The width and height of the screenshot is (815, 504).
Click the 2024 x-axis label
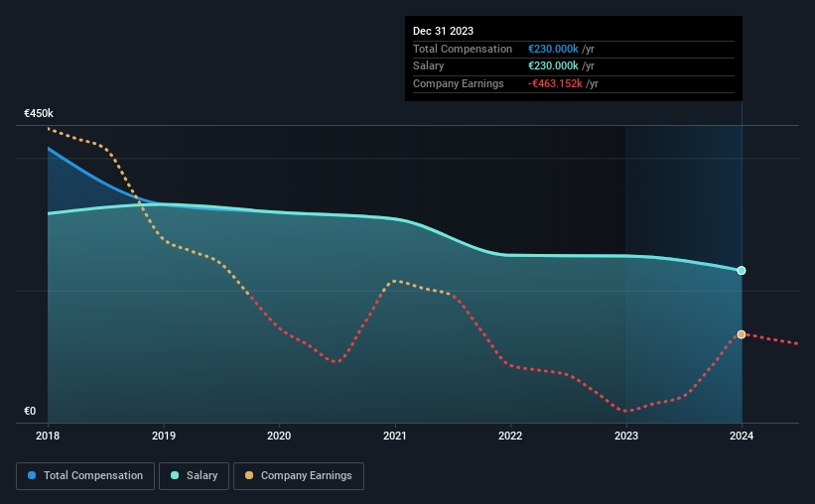(x=742, y=436)
